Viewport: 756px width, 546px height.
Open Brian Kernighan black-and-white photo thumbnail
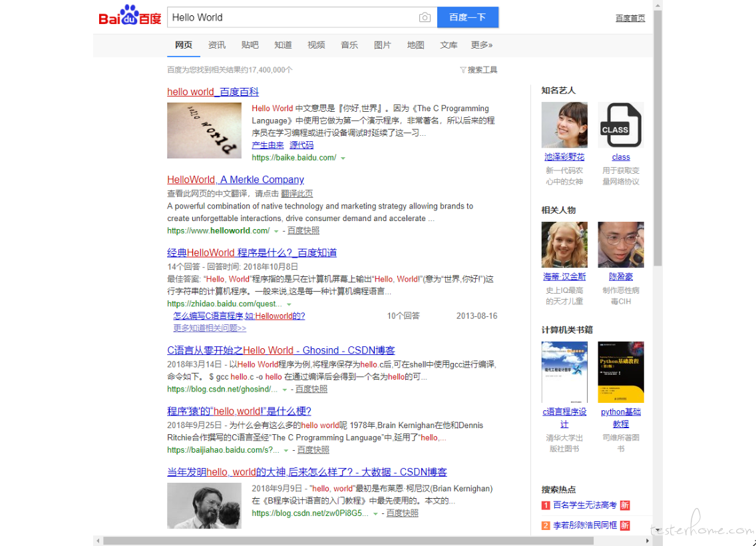pyautogui.click(x=204, y=505)
